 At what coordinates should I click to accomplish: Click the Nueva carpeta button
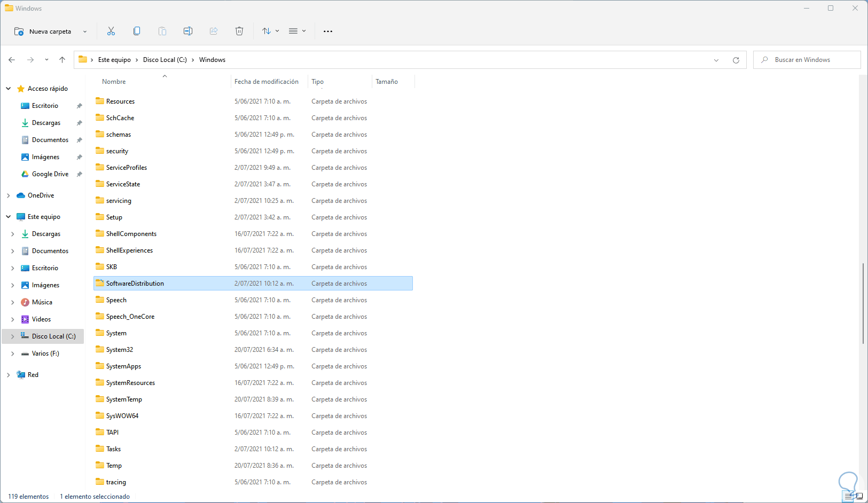coord(43,32)
